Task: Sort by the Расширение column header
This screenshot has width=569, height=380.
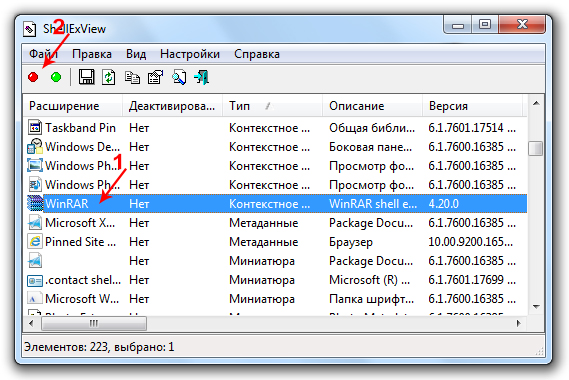Action: pos(73,106)
